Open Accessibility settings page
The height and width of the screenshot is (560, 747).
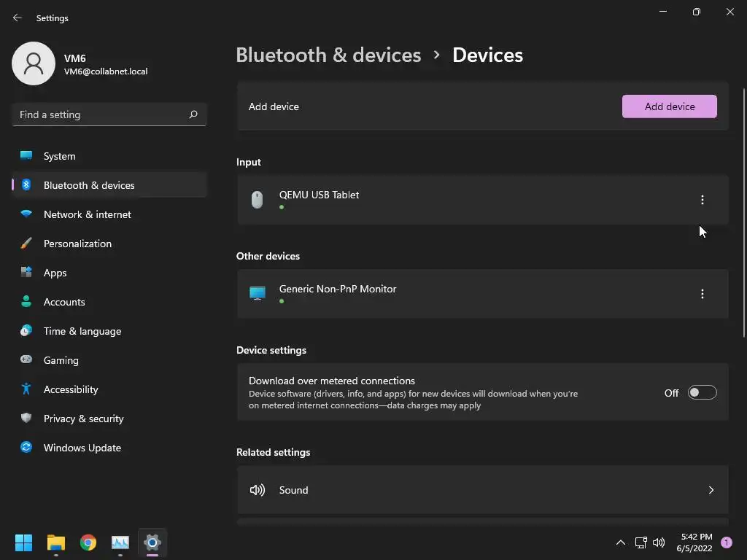71,389
